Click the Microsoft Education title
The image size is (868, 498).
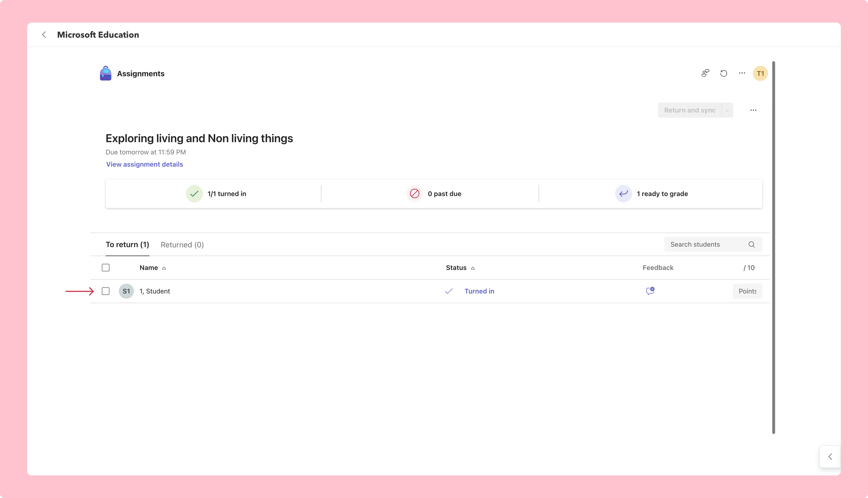98,35
